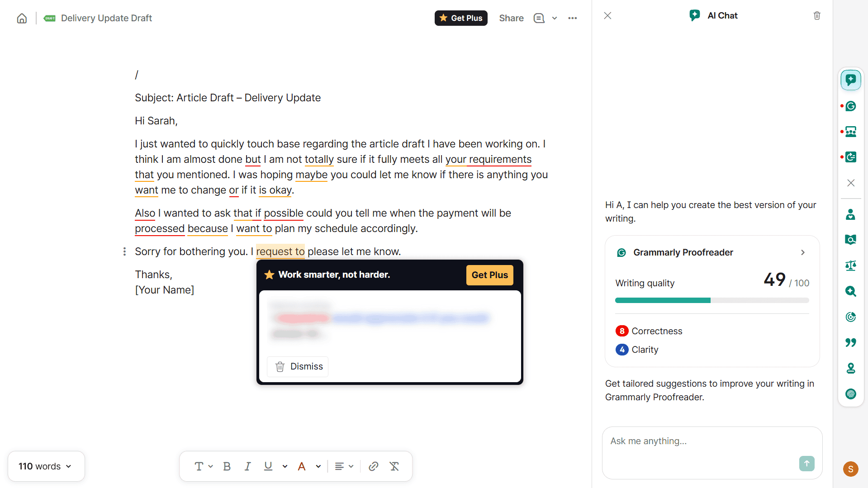View the 4 Clarity suggestions
This screenshot has width=868, height=488.
coord(637,350)
